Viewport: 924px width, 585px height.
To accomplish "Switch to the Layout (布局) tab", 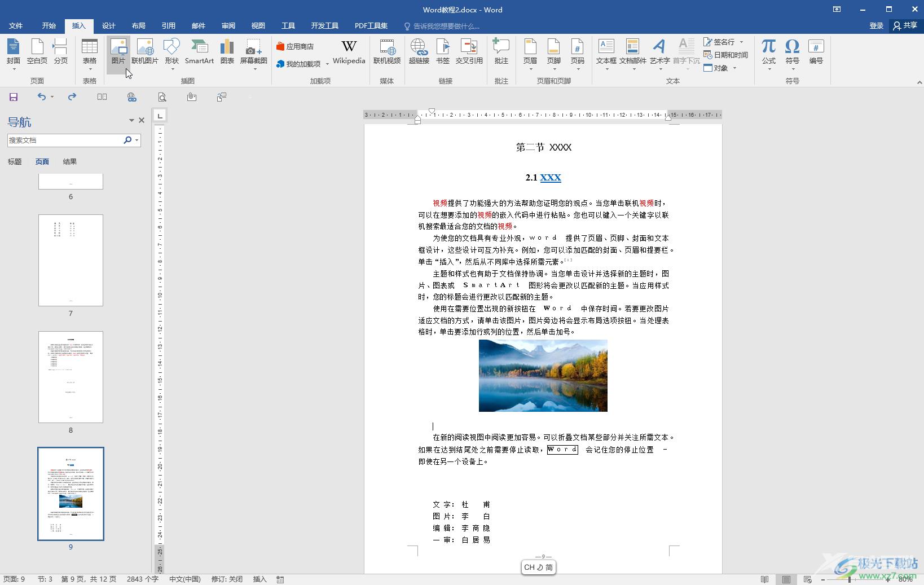I will pos(138,26).
